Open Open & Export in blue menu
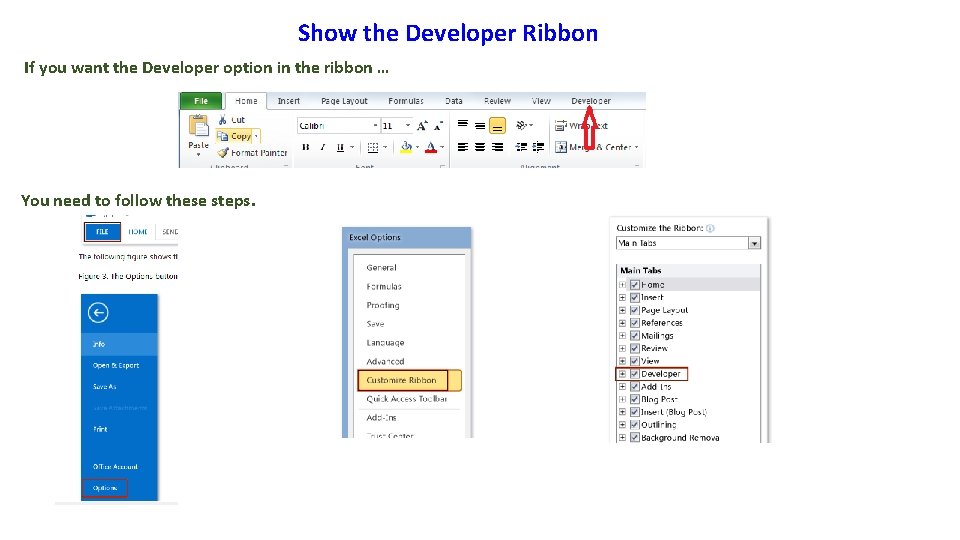 (116, 366)
